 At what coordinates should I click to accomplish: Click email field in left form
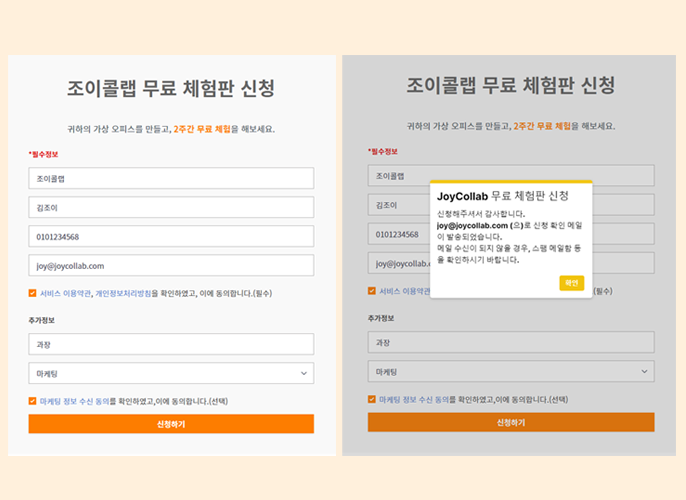pyautogui.click(x=171, y=266)
